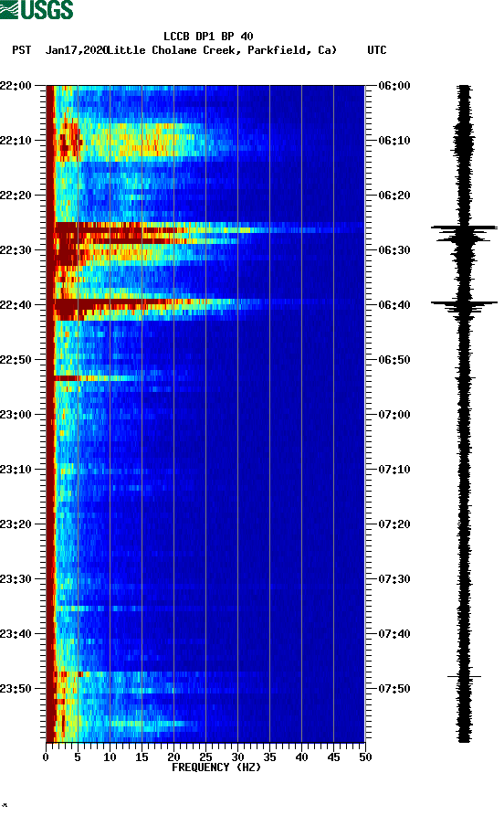Click the USGS logo
The width and height of the screenshot is (504, 815).
[x=37, y=9]
